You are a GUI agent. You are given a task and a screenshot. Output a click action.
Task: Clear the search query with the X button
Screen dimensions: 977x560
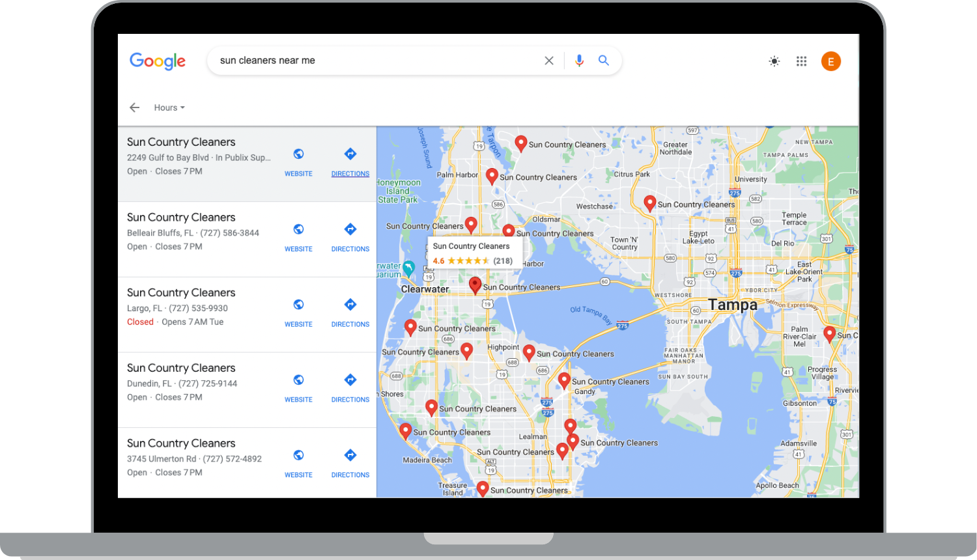[x=549, y=60]
